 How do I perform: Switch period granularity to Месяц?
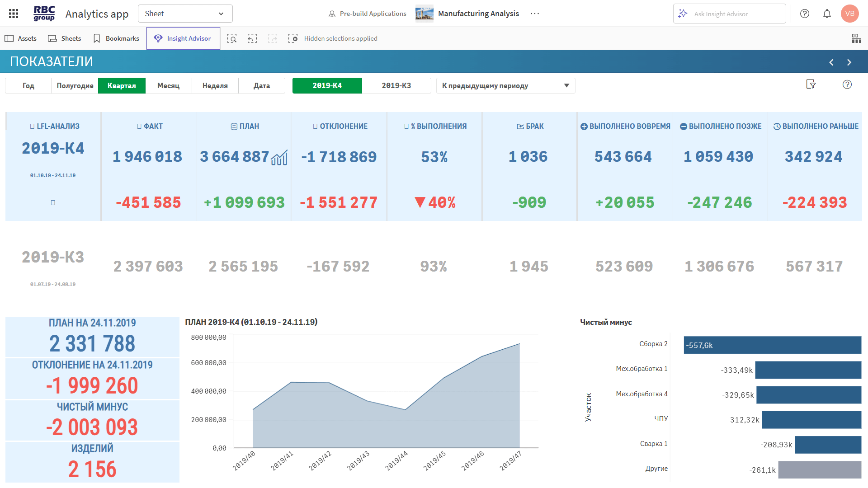click(169, 86)
